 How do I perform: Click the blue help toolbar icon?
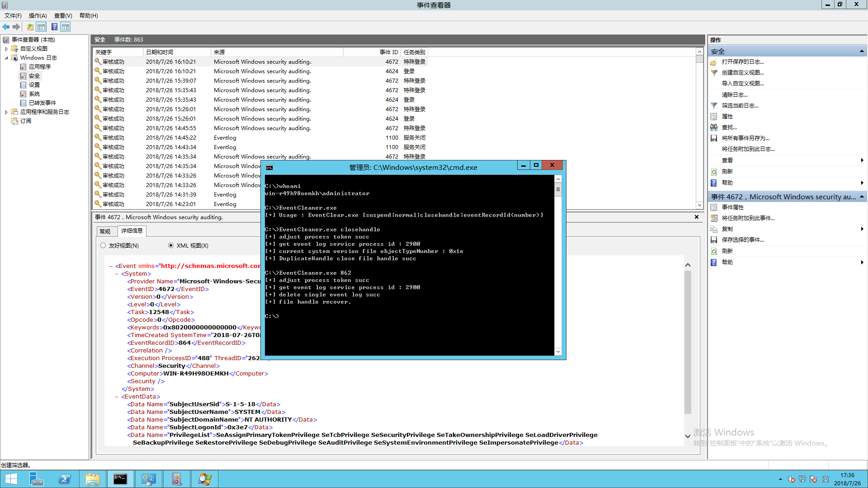(54, 27)
